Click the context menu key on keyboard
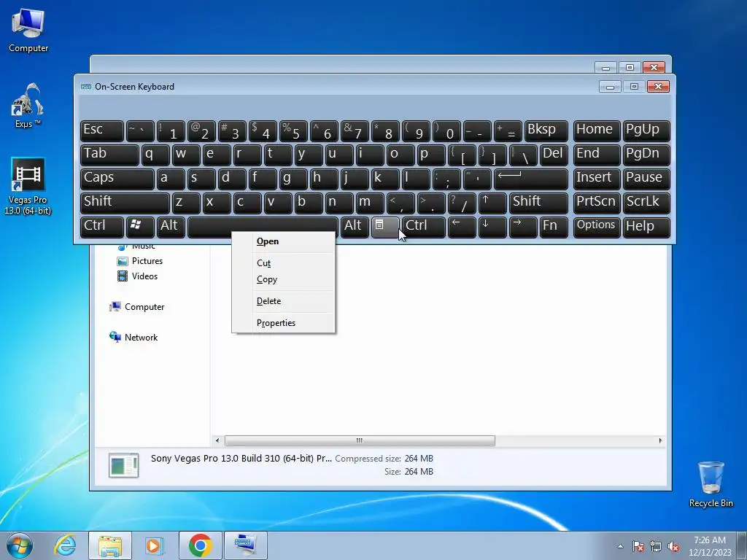 coord(384,226)
